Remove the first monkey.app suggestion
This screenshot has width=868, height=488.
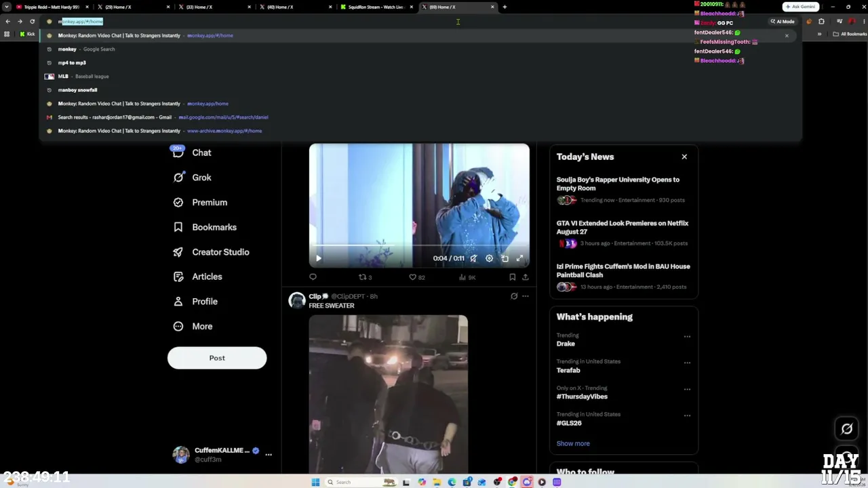[x=787, y=35]
